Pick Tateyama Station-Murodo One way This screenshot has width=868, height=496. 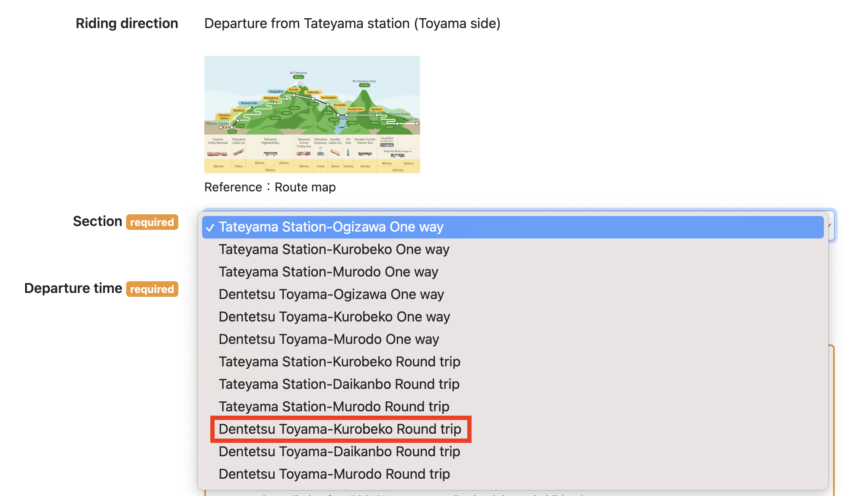[x=328, y=272]
